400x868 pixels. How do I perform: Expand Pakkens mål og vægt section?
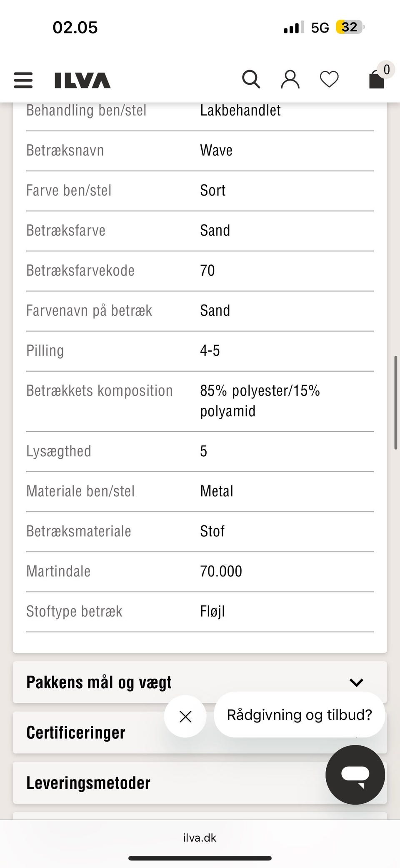pos(99,682)
